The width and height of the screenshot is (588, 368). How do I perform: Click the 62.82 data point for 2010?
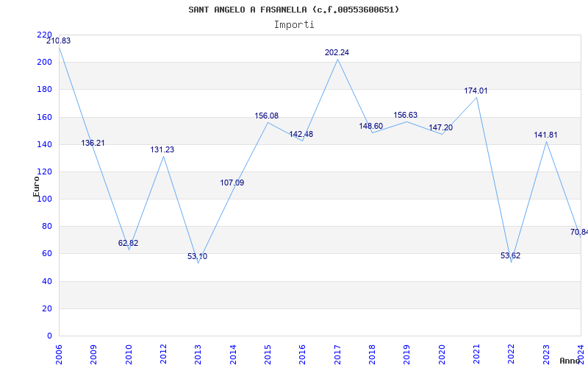click(x=128, y=243)
